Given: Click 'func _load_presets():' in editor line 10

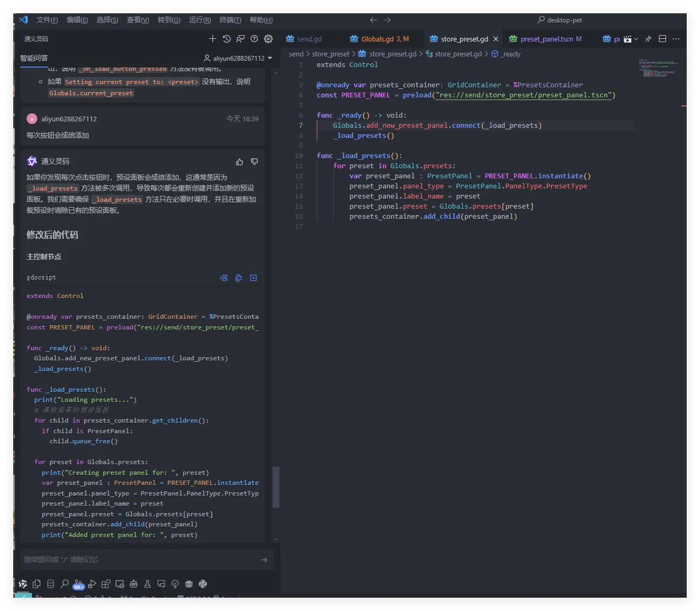Looking at the screenshot, I should click(x=359, y=156).
